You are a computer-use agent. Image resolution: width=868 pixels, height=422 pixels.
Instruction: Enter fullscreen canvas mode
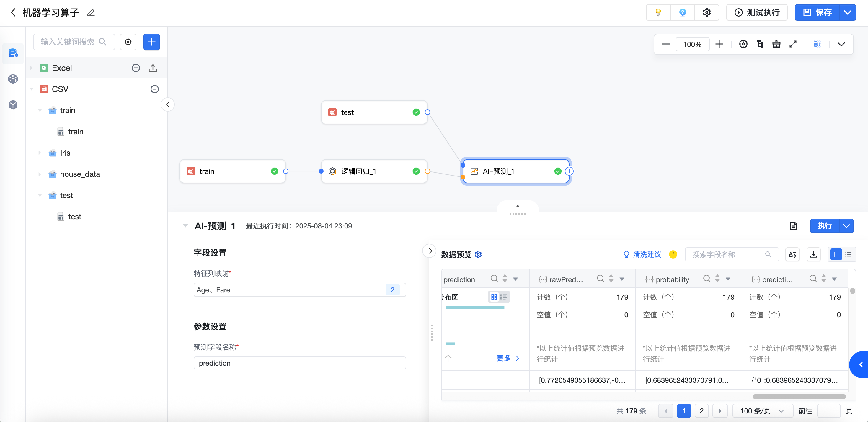(793, 44)
